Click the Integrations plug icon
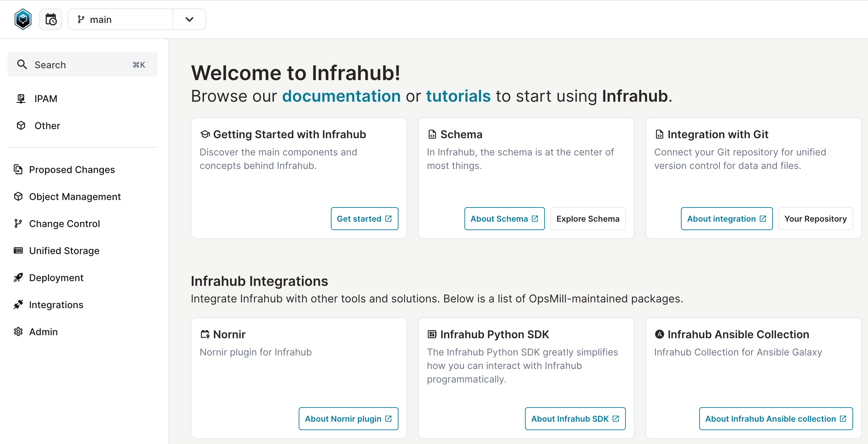Viewport: 868px width, 444px height. [x=18, y=304]
